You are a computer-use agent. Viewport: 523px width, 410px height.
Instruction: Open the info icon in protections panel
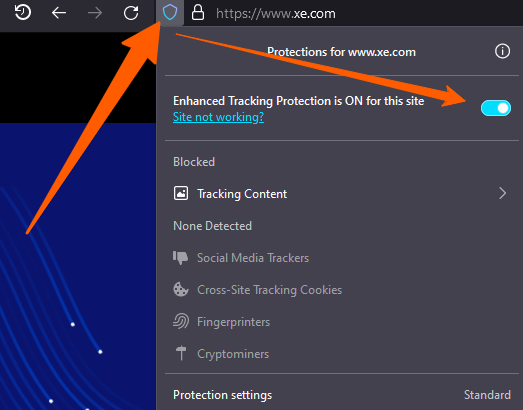(502, 51)
